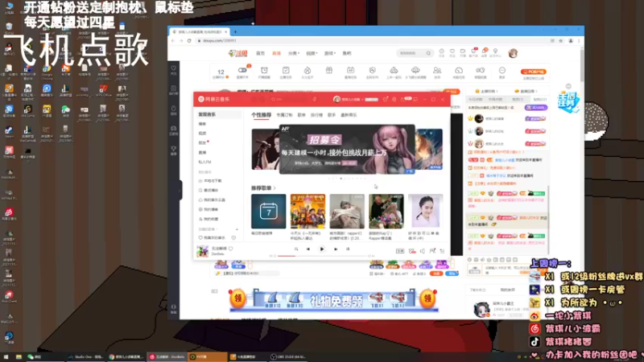The width and height of the screenshot is (644, 362).
Task: Play the current song in NetEase player
Action: coord(321,249)
